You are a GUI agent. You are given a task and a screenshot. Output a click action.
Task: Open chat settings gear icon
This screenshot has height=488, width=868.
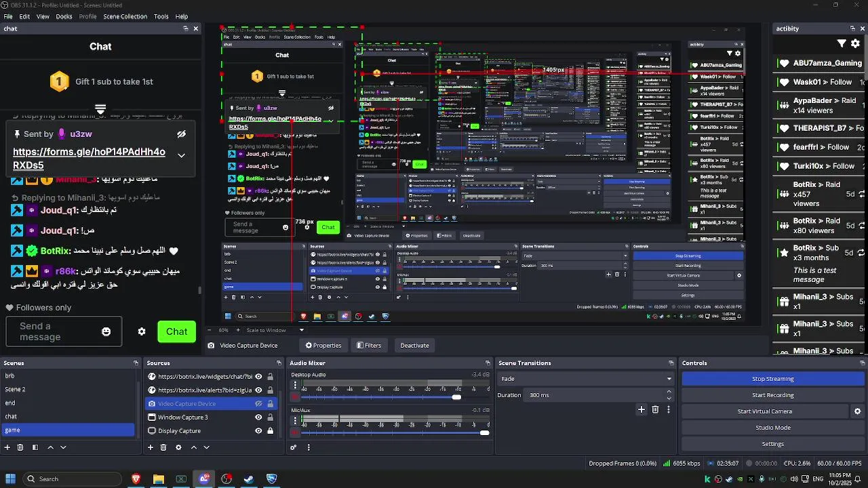click(x=142, y=331)
